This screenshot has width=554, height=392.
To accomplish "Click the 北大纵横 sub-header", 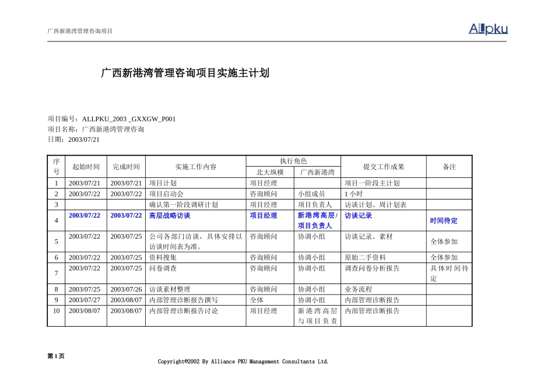I will click(x=270, y=172).
